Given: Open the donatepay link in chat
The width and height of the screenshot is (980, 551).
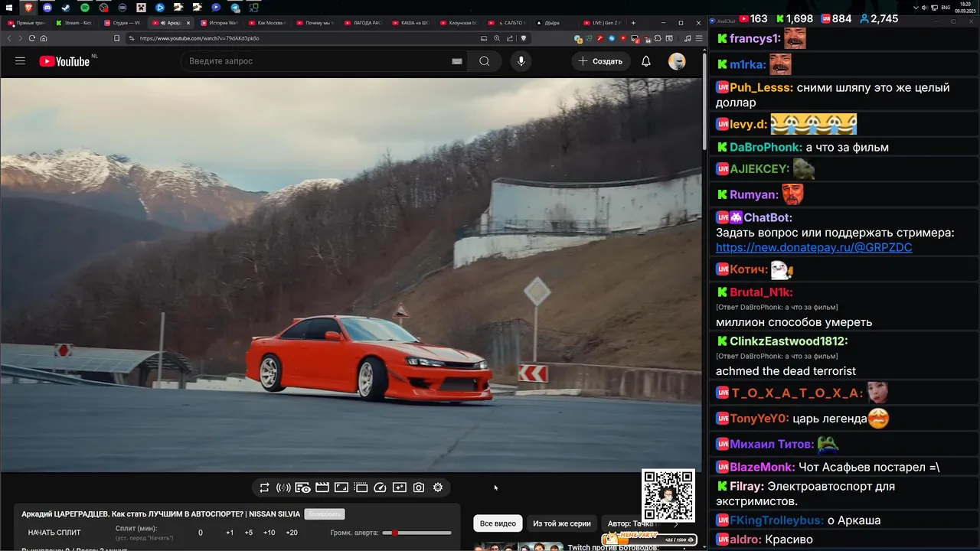Looking at the screenshot, I should click(x=814, y=248).
